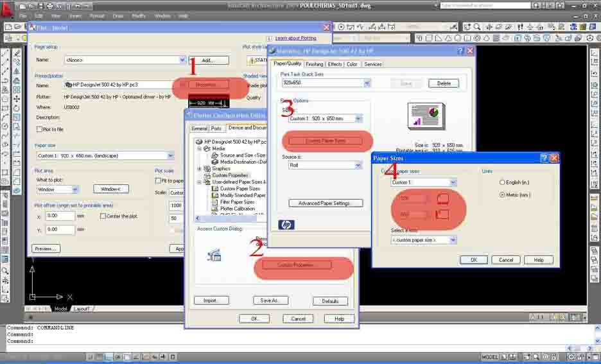Select the Move tool in Modify toolbar
The image size is (601, 364).
click(17, 99)
